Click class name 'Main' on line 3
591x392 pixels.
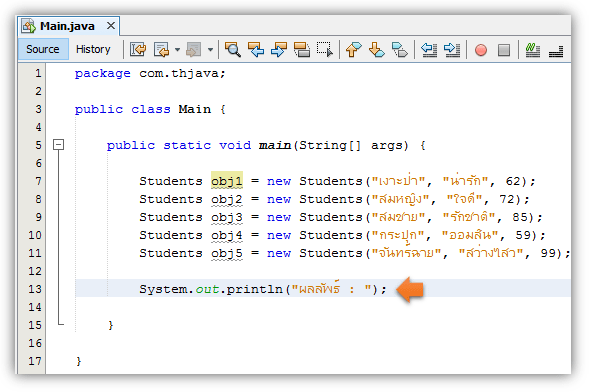[x=194, y=109]
